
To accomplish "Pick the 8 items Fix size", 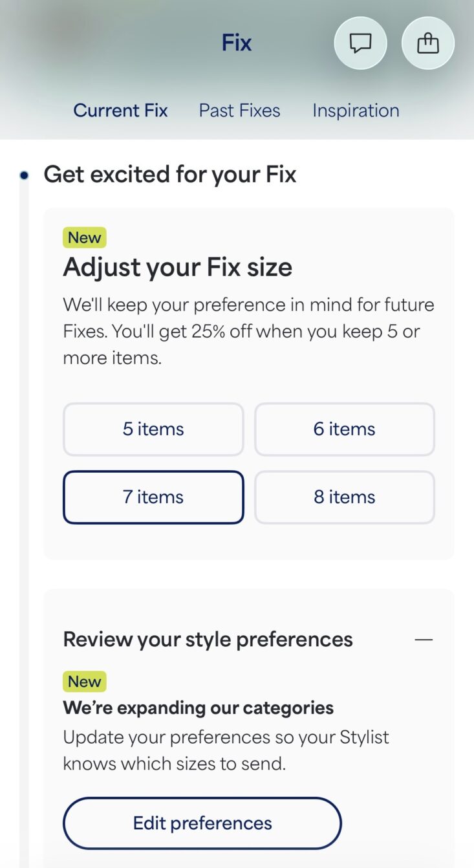I will click(x=345, y=497).
